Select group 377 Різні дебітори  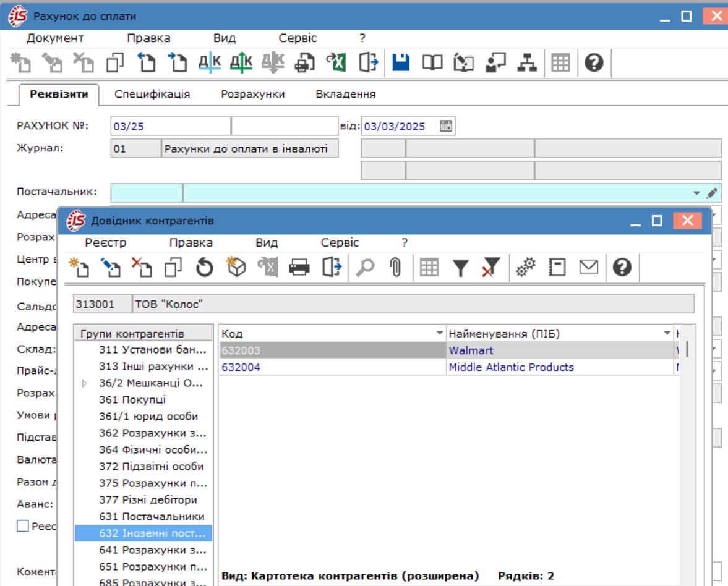pos(143,499)
